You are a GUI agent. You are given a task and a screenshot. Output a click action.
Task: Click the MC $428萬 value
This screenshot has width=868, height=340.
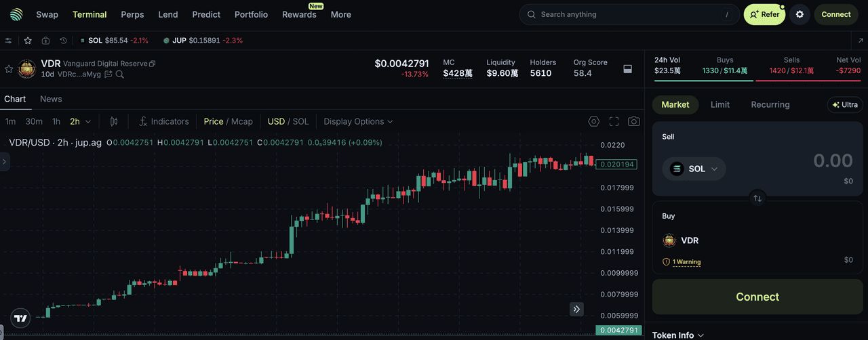[x=458, y=73]
